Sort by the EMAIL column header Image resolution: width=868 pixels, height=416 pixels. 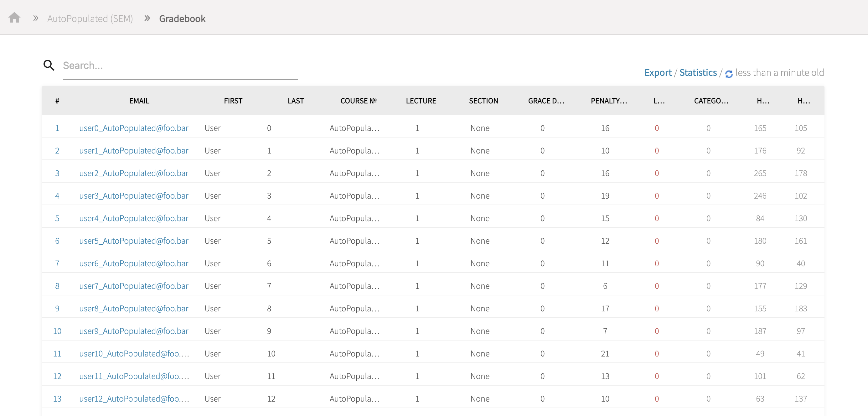click(x=139, y=101)
